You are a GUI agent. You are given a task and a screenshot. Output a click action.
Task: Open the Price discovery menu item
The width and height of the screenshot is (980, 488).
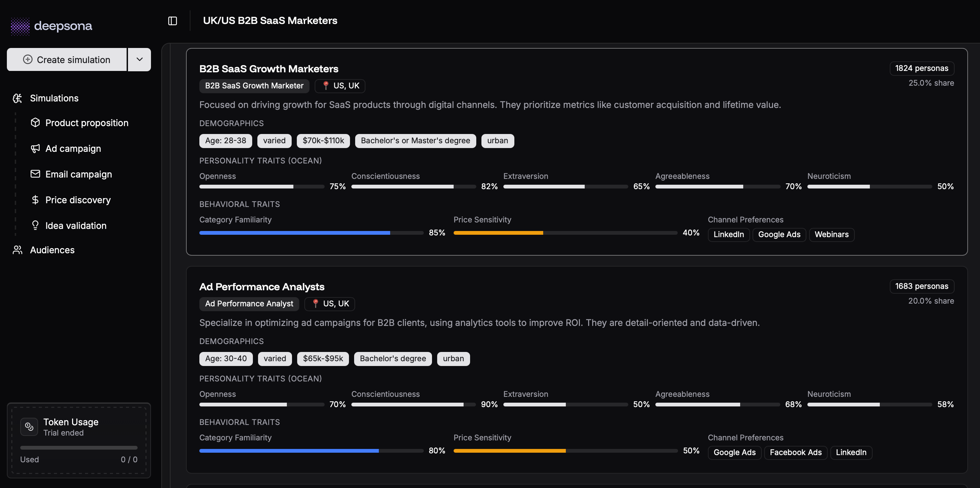(x=78, y=200)
